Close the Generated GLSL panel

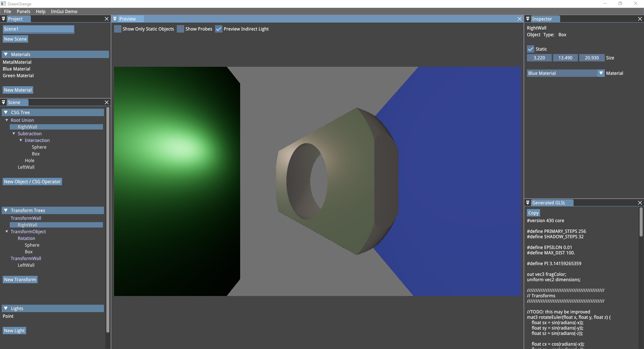(640, 203)
